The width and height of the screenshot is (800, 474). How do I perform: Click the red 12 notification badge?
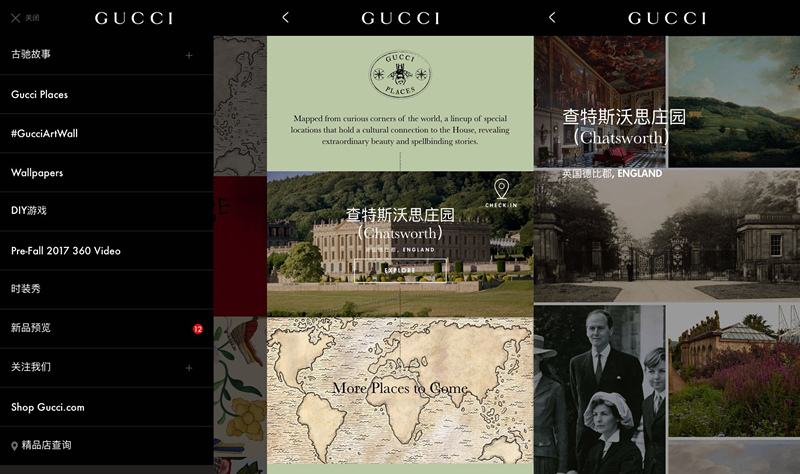pyautogui.click(x=198, y=329)
